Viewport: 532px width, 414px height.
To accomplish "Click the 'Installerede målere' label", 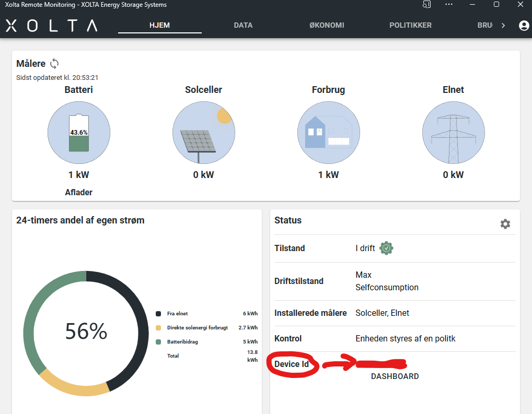I will (310, 313).
